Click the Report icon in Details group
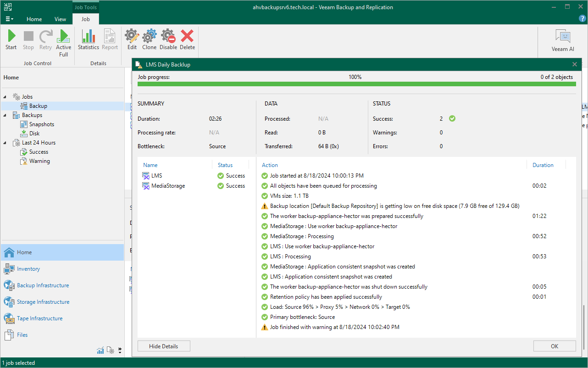The width and height of the screenshot is (588, 368). 110,40
